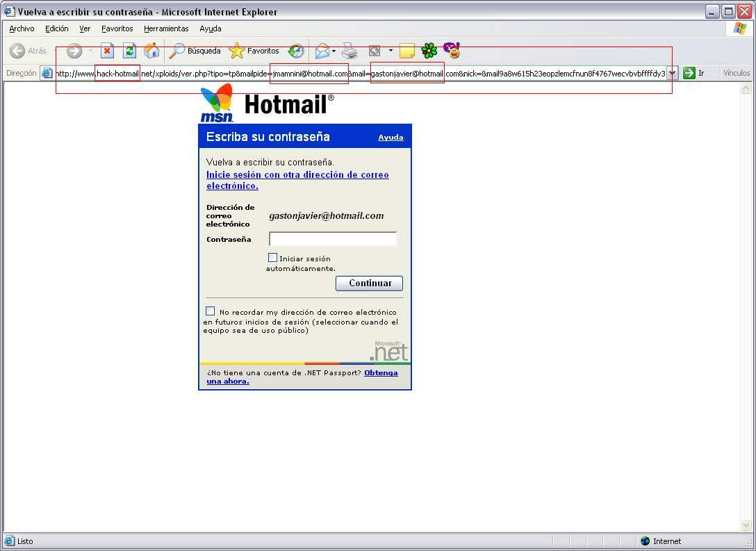The width and height of the screenshot is (756, 551).
Task: Open the dropdown arrow beside the gray square icon
Action: coord(390,51)
